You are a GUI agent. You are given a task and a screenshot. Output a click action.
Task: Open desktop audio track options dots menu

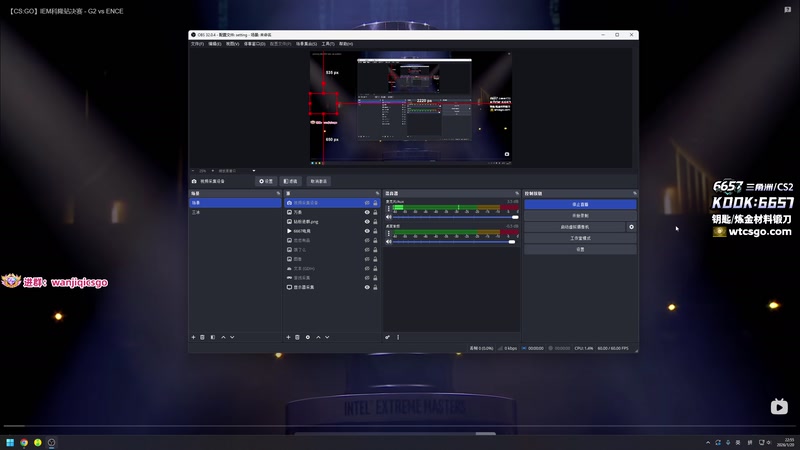(389, 233)
